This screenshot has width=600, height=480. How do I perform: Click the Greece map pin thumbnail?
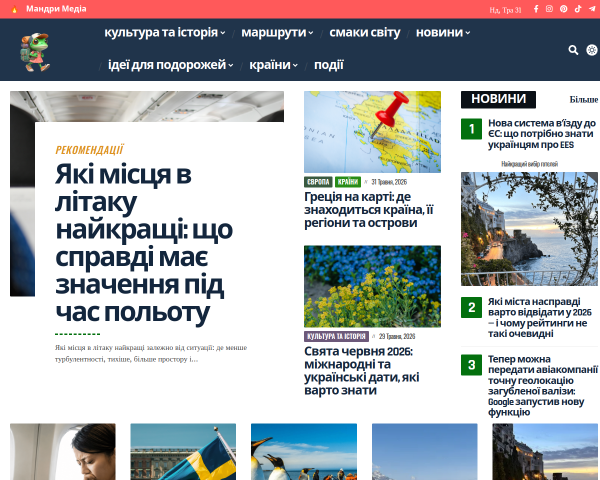[x=372, y=132]
